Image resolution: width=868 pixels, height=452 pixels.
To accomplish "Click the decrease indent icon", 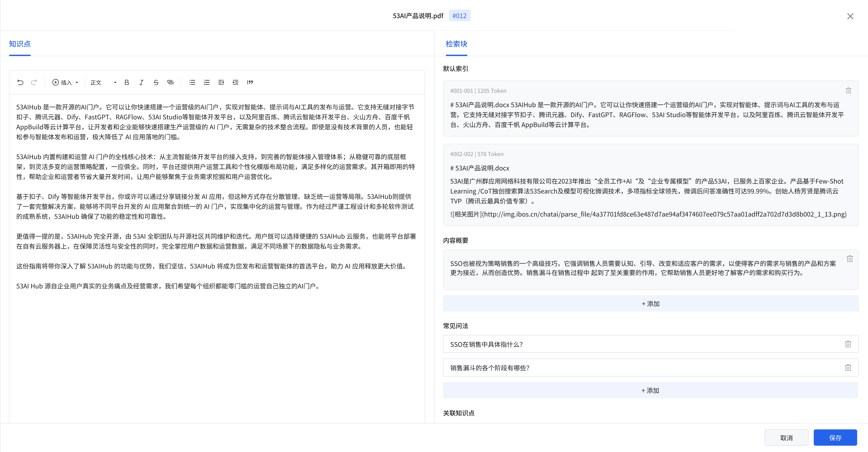I will (221, 82).
